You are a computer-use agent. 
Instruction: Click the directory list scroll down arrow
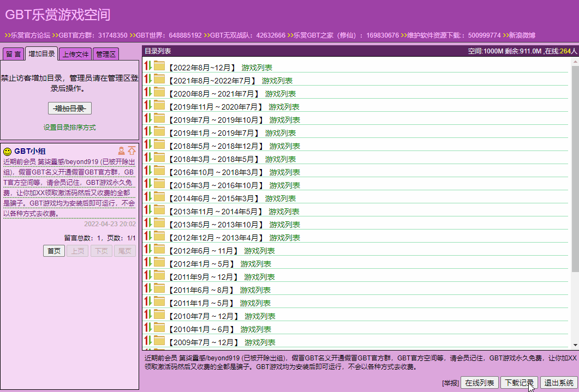click(575, 345)
